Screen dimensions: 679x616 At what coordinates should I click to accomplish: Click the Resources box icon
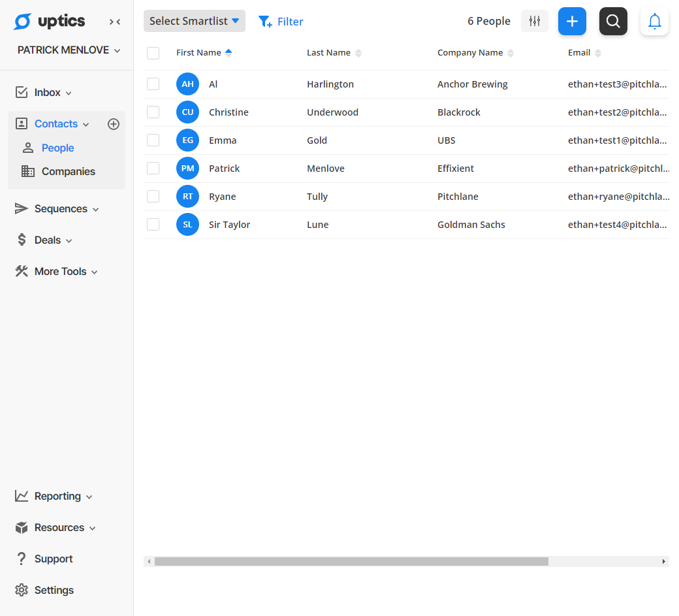(x=22, y=527)
